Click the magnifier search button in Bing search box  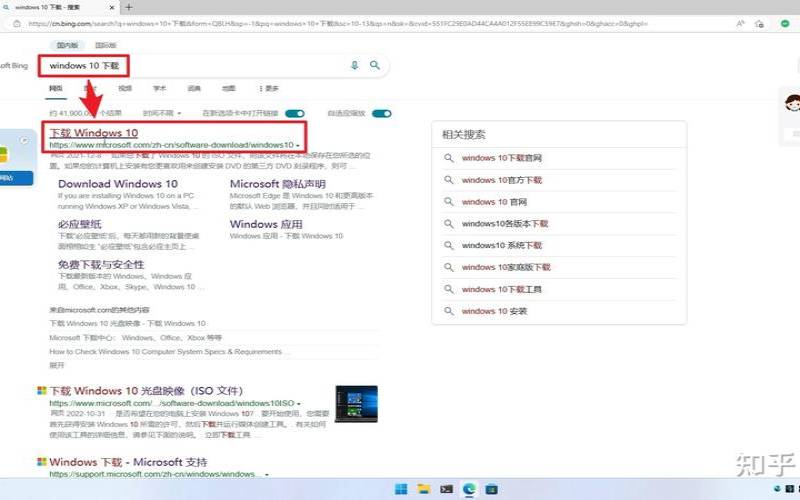[375, 65]
